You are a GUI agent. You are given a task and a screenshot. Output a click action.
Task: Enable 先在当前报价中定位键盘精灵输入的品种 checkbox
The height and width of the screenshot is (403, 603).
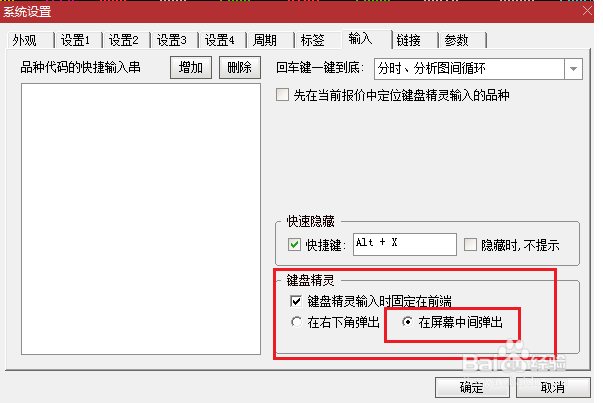click(x=282, y=95)
